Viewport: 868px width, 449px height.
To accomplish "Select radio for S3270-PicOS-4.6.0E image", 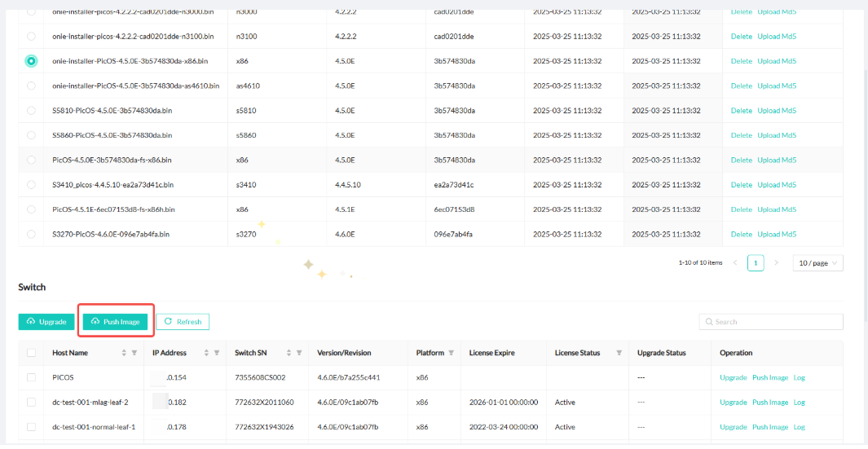I will pos(31,234).
